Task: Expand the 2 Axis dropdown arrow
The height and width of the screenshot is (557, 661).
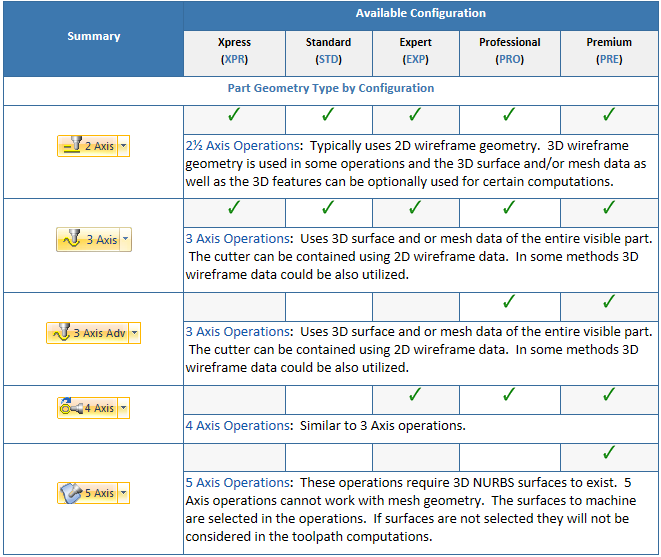Action: click(x=124, y=146)
